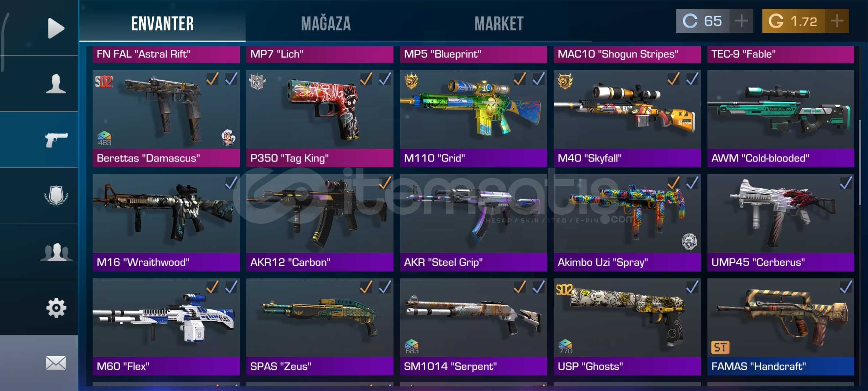Toggle orange checkmark on AKR12 "Carbon"

(385, 183)
